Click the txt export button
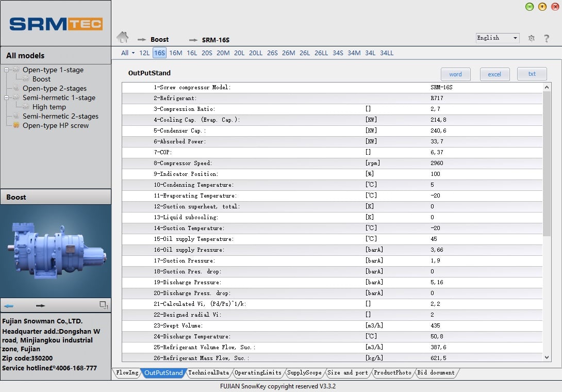This screenshot has height=392, width=562. click(x=532, y=74)
